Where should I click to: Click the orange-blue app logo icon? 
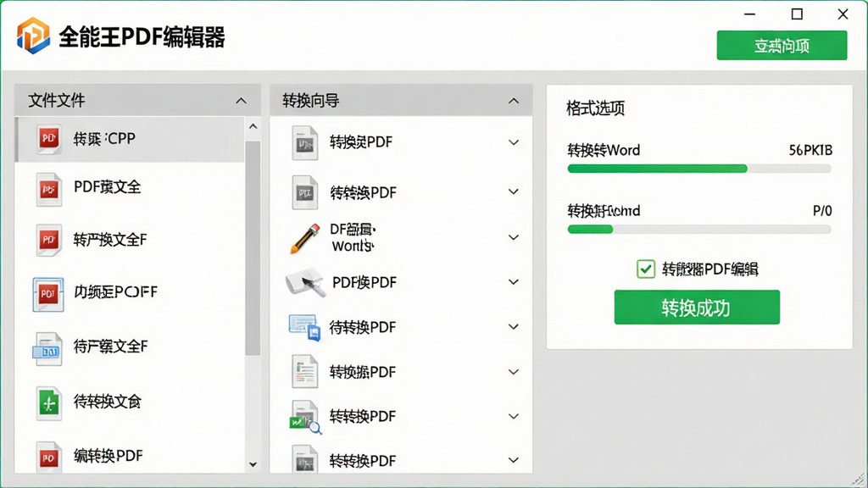coord(33,36)
